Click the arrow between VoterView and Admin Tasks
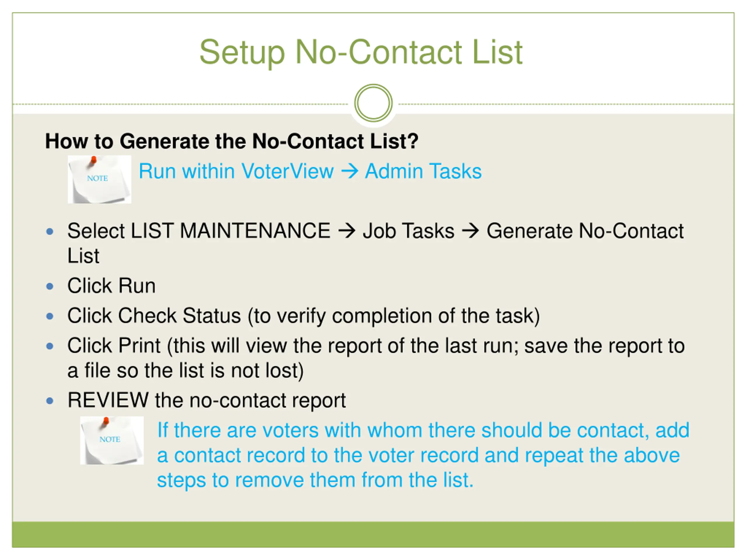Image resolution: width=747 pixels, height=560 pixels. 350,171
